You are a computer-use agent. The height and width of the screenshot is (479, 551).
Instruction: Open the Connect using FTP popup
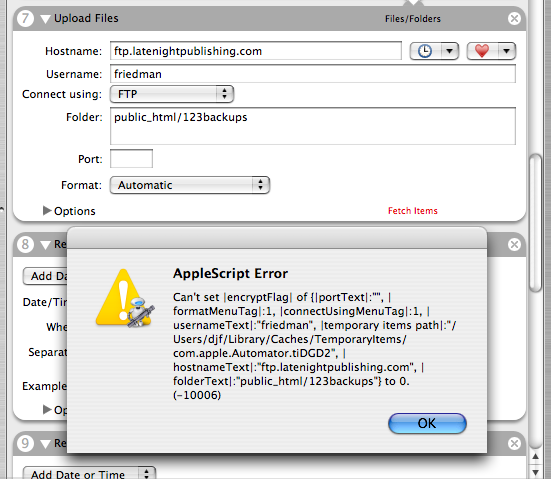click(x=172, y=94)
